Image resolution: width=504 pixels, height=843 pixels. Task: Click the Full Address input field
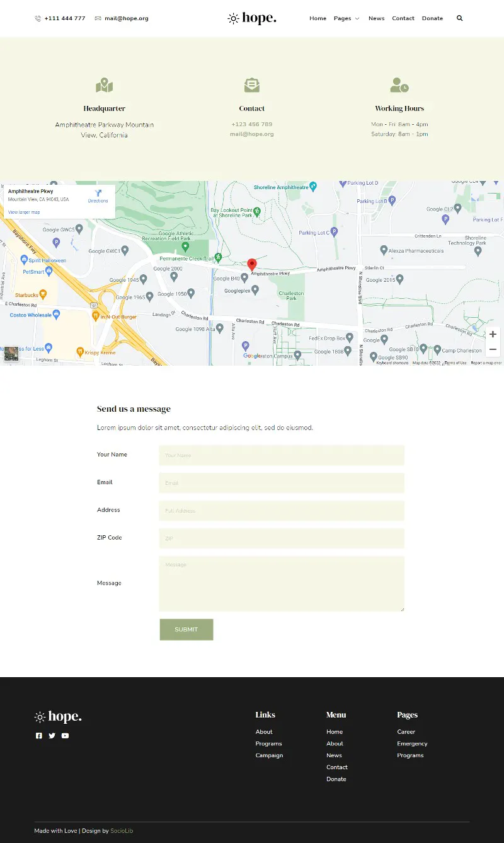point(282,511)
